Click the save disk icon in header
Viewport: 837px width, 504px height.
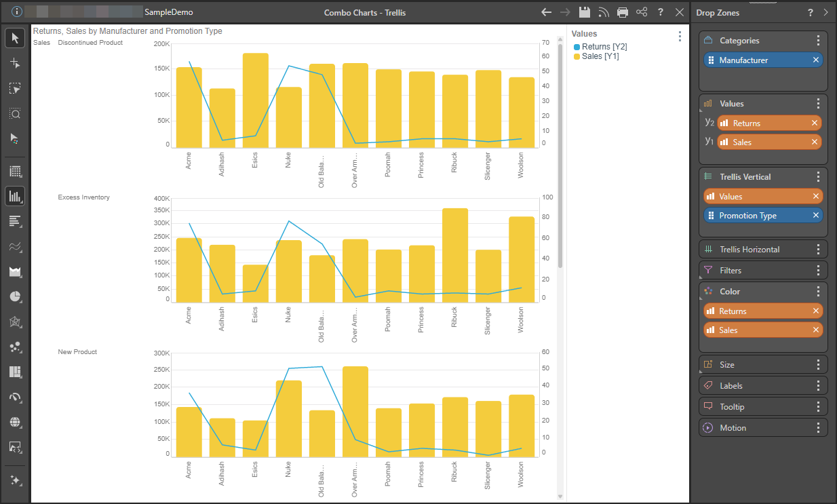[585, 12]
